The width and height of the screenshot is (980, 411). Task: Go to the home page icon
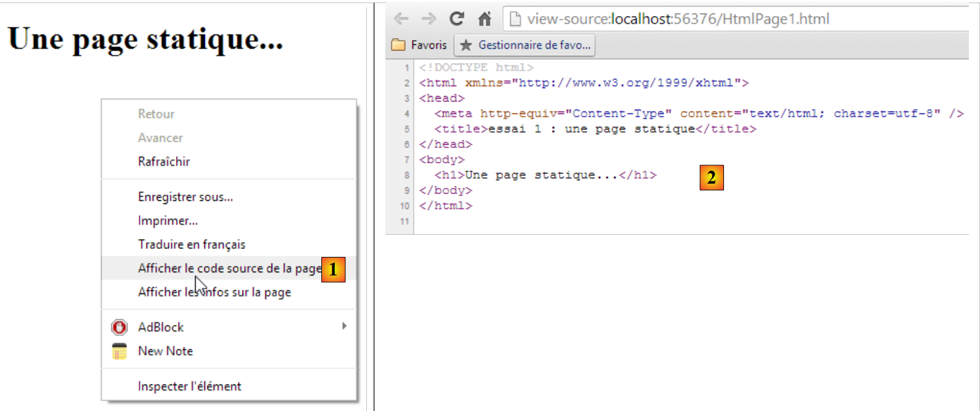pyautogui.click(x=485, y=19)
